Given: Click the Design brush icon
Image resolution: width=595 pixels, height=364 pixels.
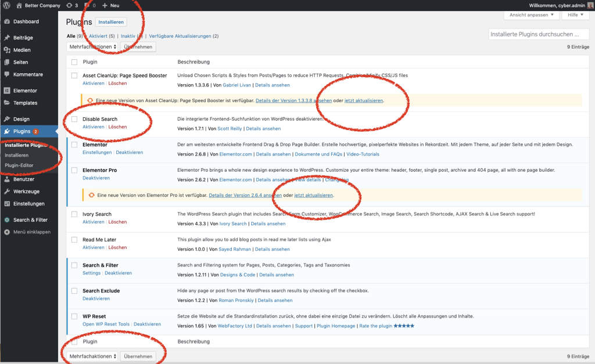Looking at the screenshot, I should (7, 119).
